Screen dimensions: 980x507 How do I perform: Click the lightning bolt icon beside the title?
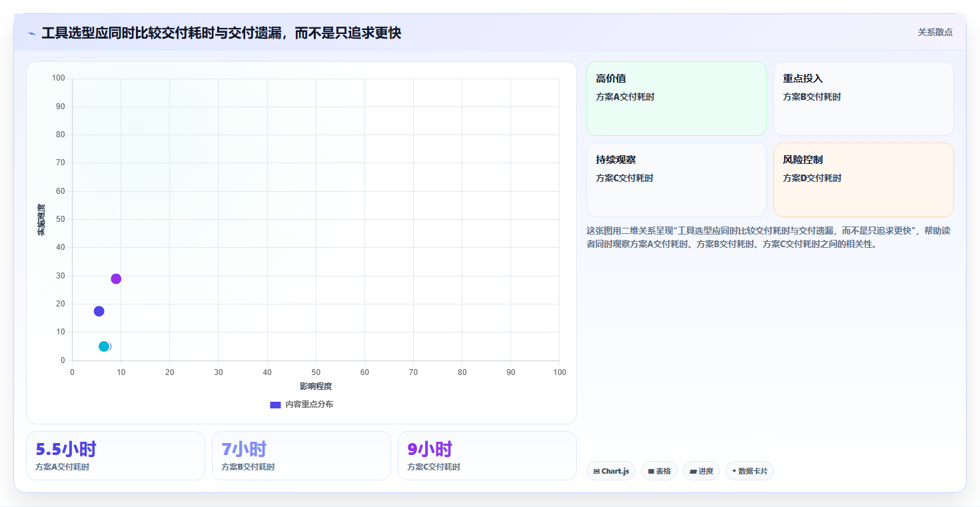(31, 33)
